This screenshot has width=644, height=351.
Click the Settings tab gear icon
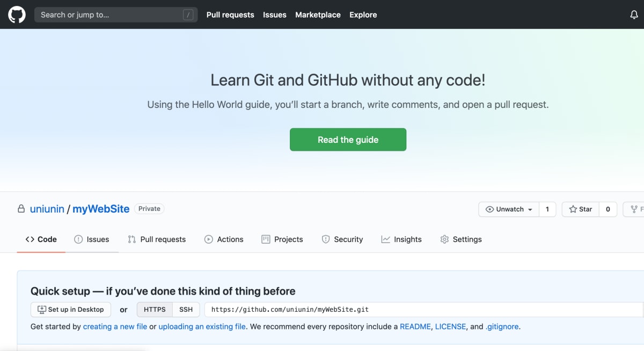[444, 239]
